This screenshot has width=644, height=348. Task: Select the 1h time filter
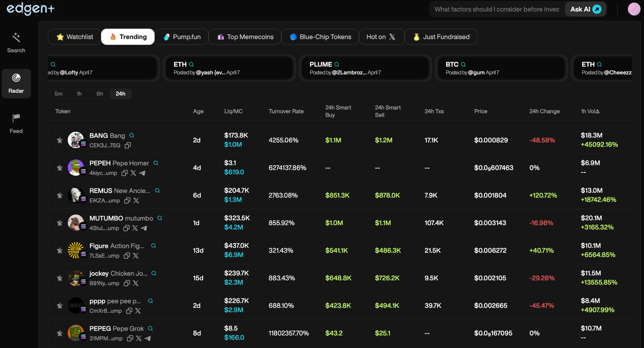tap(79, 94)
